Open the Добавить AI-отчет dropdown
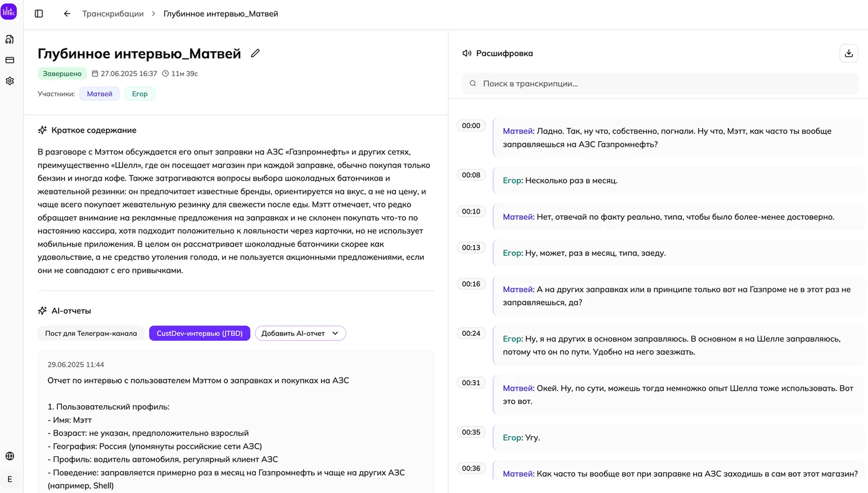This screenshot has height=493, width=868. 300,333
